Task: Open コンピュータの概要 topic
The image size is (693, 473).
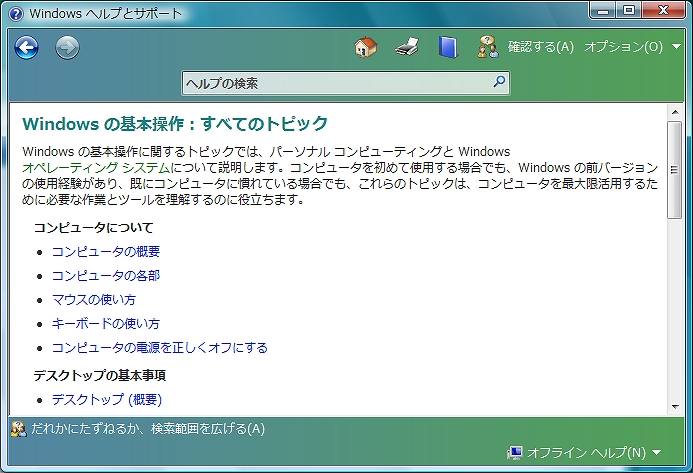Action: pos(106,252)
